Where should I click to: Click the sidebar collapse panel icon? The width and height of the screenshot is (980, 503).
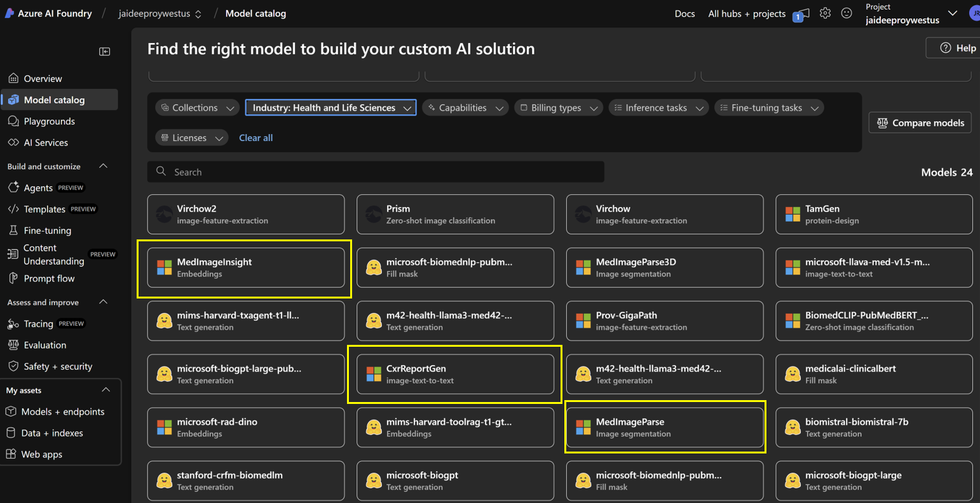point(105,51)
